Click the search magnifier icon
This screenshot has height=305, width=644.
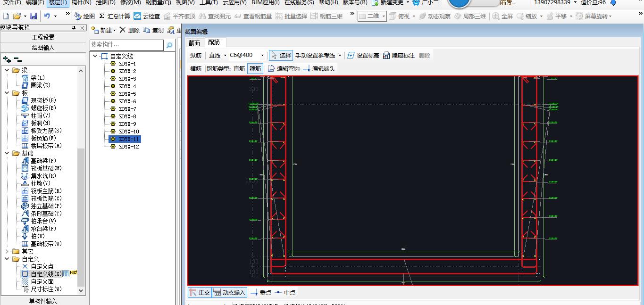(x=169, y=45)
